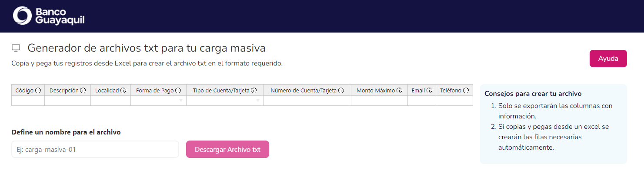Click the Monto Máximo header text
Screen dimensions: 644x190
[376, 91]
